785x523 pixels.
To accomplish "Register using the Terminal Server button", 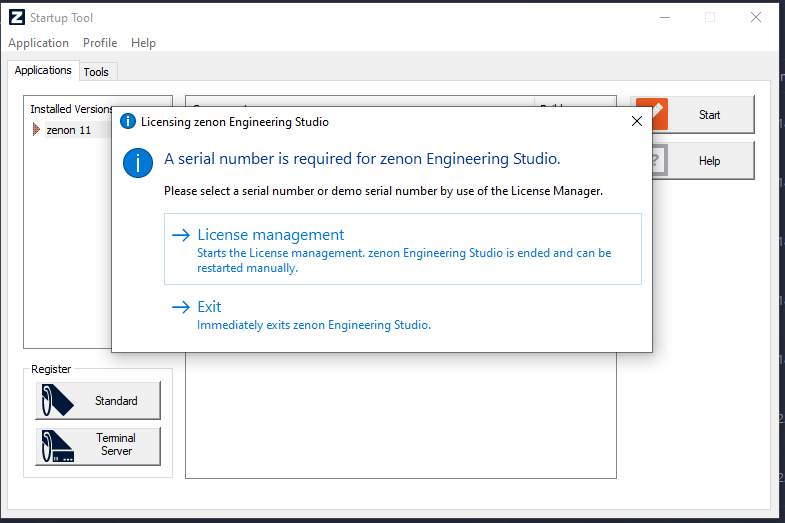I will [x=98, y=446].
